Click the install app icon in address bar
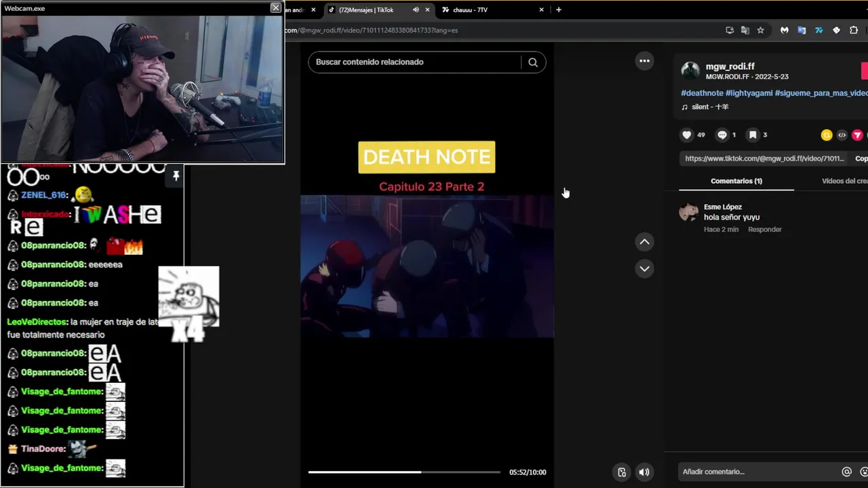 (730, 30)
